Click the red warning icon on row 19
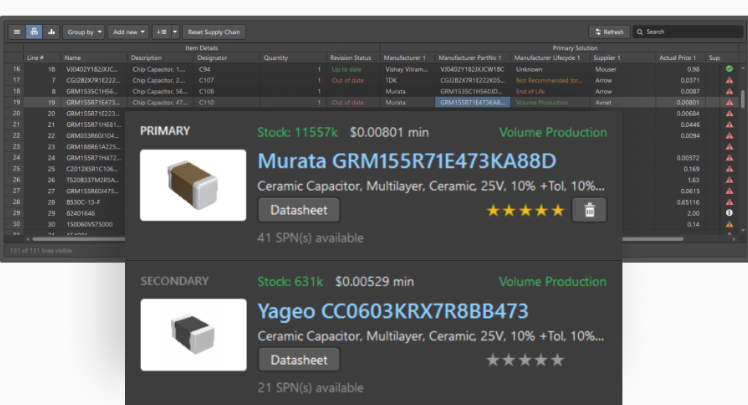This screenshot has width=748, height=405. 729,102
